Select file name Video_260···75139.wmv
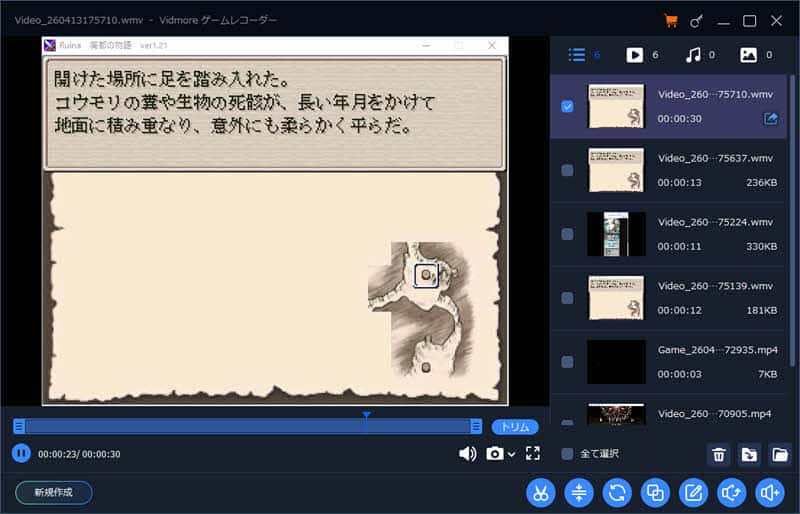This screenshot has width=800, height=514. 715,286
